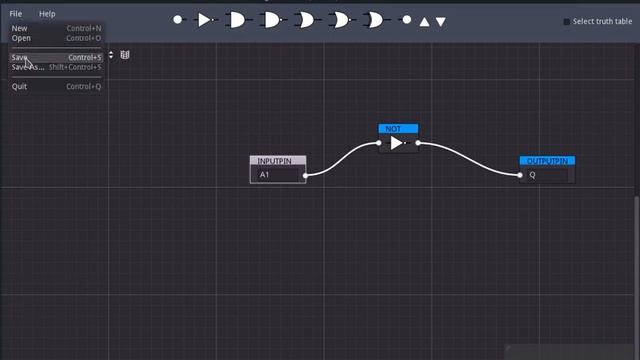Enable the Select truth table checkbox
Screen dimensions: 640x360
tap(567, 22)
